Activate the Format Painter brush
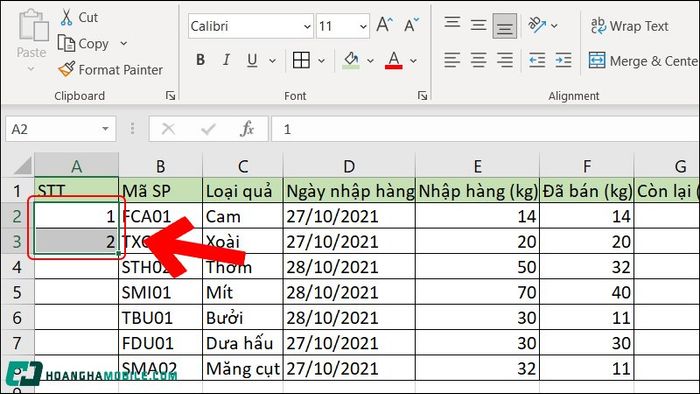700x394 pixels. point(67,70)
